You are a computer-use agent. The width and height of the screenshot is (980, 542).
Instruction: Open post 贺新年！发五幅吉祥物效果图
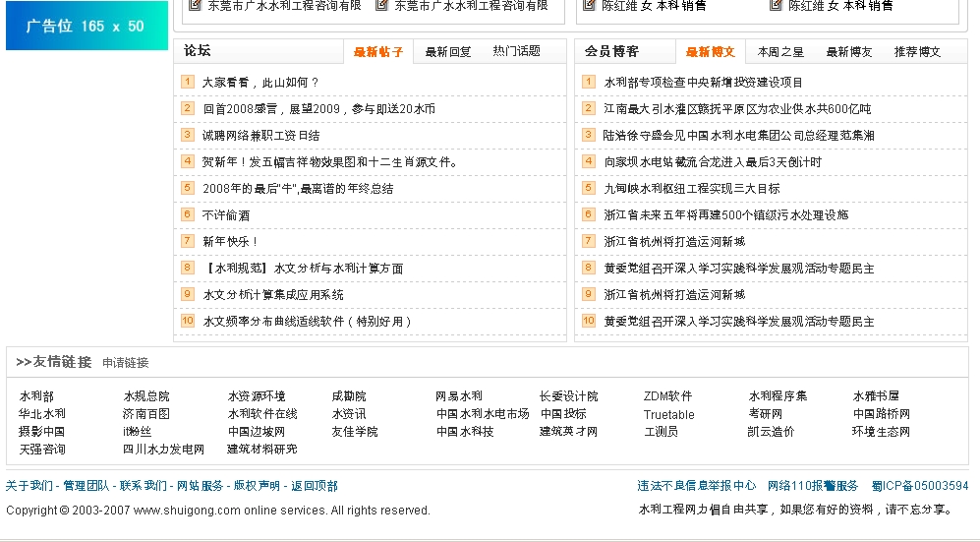tap(330, 162)
